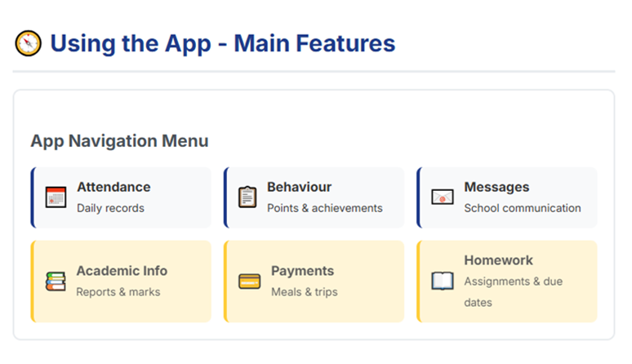Viewport: 632px width, 364px height.
Task: Click the Homework open book icon
Action: tap(443, 282)
